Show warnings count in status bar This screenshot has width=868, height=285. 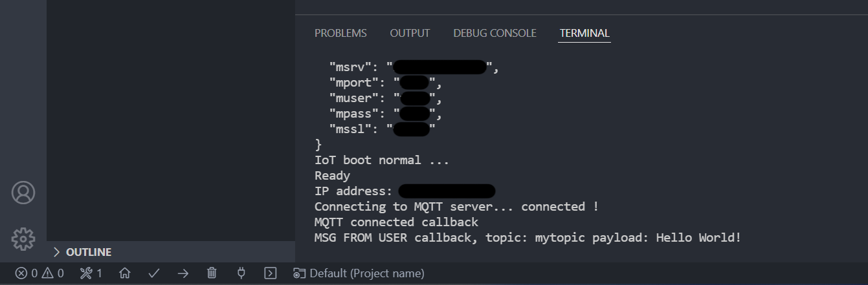[x=53, y=273]
